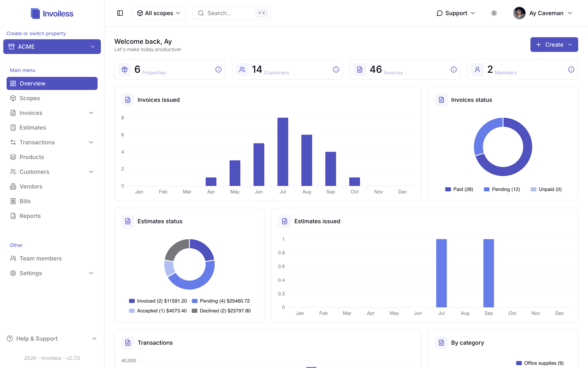Viewport: 588px width, 368px height.
Task: Expand the Settings sidebar submenu
Action: (91, 273)
